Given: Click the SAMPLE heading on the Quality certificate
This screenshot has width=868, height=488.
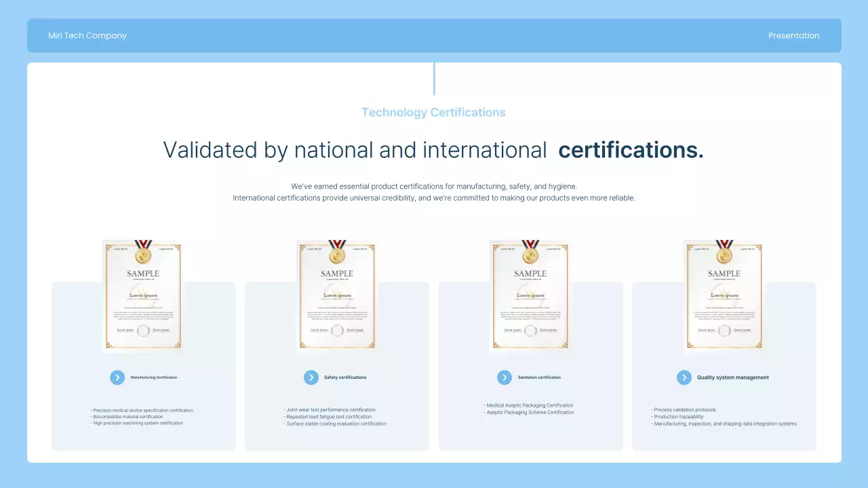Looking at the screenshot, I should 724,274.
